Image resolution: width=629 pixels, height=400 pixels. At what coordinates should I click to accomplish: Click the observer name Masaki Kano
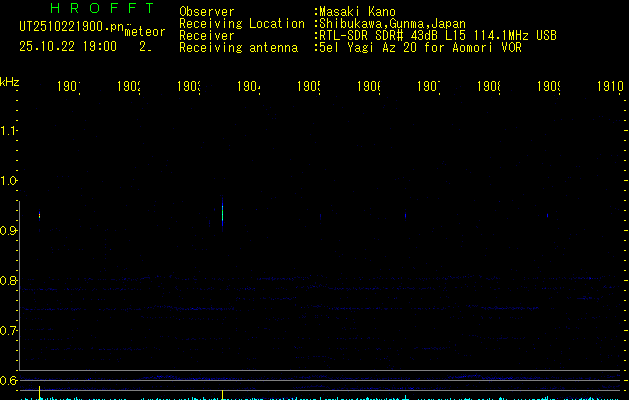tap(357, 12)
